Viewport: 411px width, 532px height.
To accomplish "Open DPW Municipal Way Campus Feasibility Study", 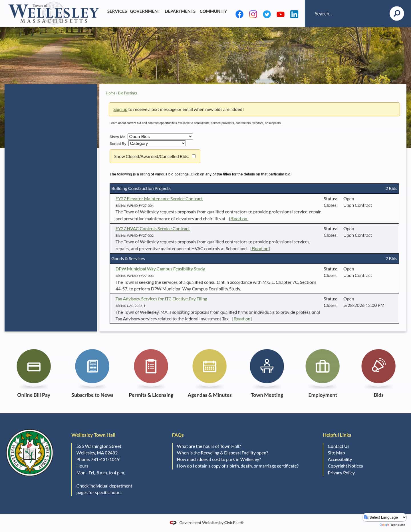I will coord(160,269).
